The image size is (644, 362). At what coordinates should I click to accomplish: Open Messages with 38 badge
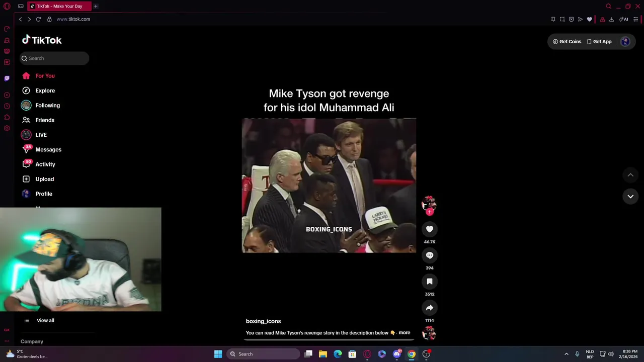click(x=42, y=149)
